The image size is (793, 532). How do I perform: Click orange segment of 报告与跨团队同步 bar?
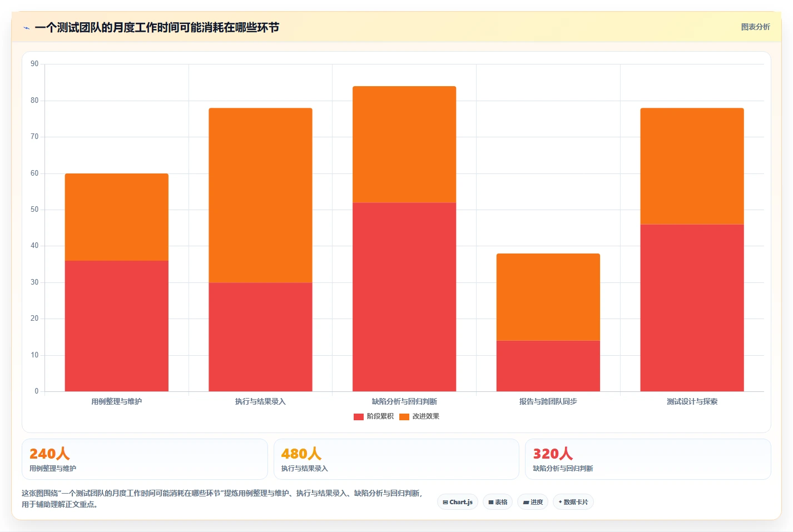548,297
